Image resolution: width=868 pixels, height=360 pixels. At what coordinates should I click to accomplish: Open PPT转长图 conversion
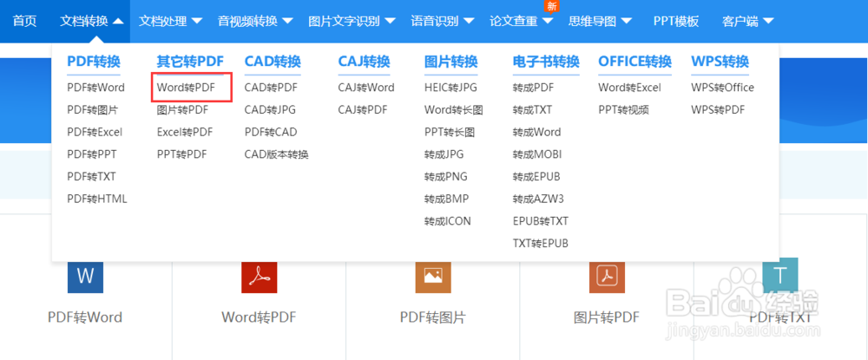pos(450,132)
